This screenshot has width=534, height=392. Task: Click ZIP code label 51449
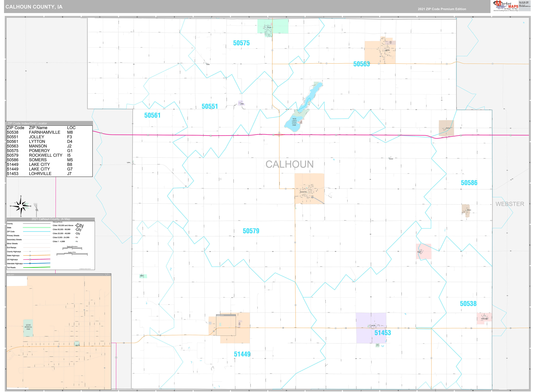[x=242, y=354]
